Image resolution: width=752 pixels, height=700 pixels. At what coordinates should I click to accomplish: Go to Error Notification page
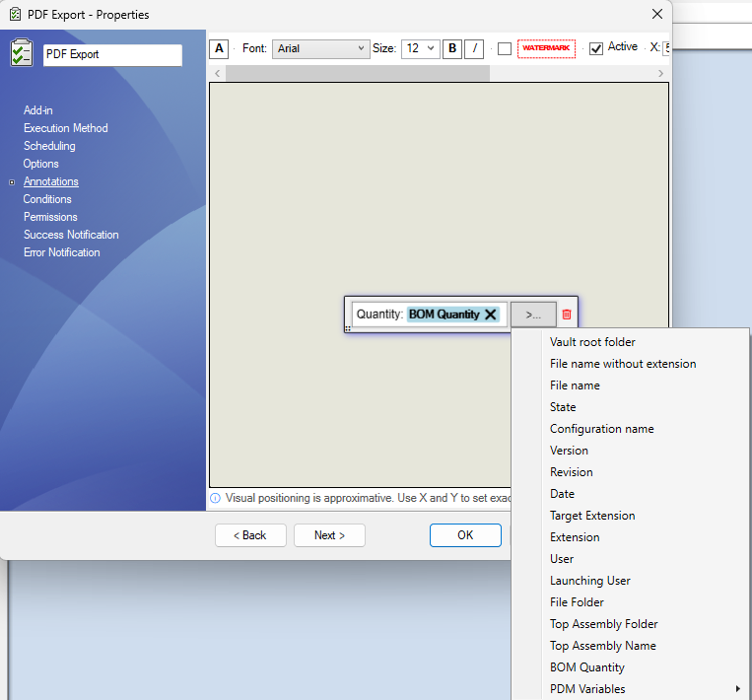61,252
